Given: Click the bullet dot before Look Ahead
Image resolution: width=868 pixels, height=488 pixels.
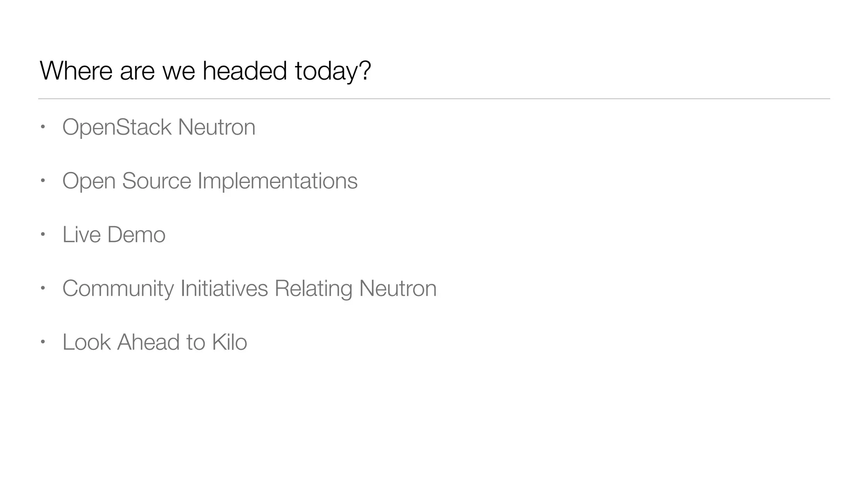Looking at the screenshot, I should point(42,342).
